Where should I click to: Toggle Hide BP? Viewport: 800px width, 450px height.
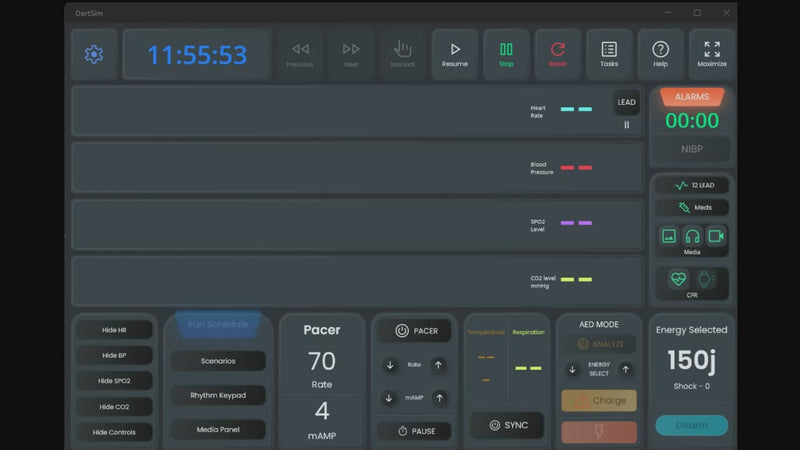114,356
